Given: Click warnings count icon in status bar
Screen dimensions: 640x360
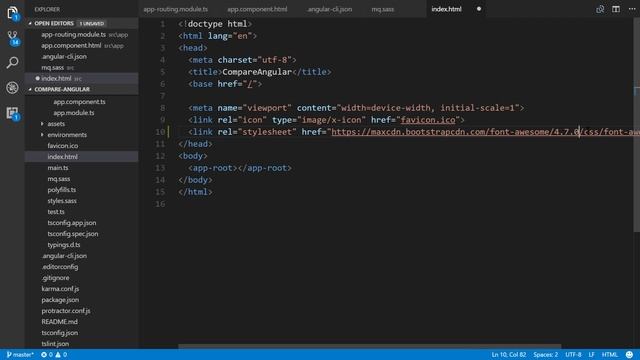Looking at the screenshot, I should pyautogui.click(x=58, y=355).
